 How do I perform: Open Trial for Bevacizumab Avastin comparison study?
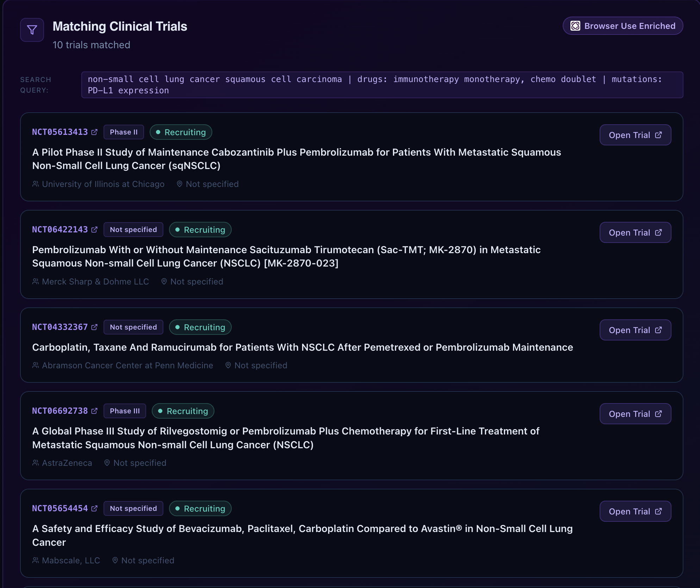pyautogui.click(x=635, y=511)
